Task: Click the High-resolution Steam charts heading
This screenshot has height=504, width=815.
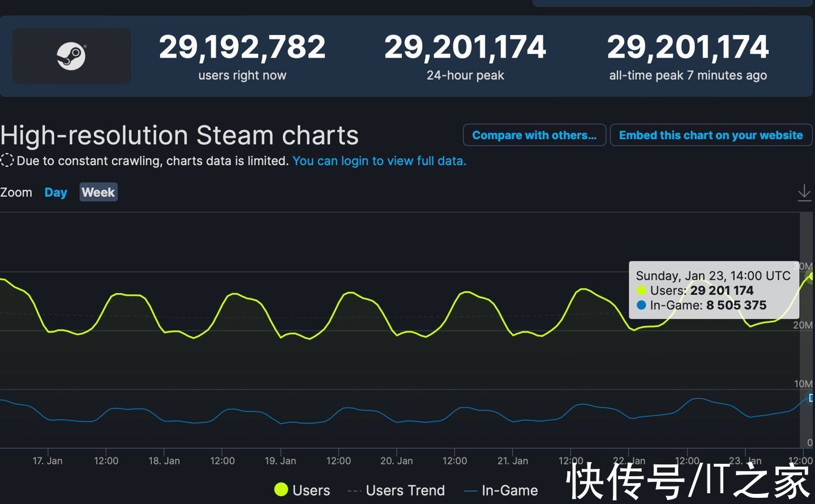Action: [x=179, y=136]
